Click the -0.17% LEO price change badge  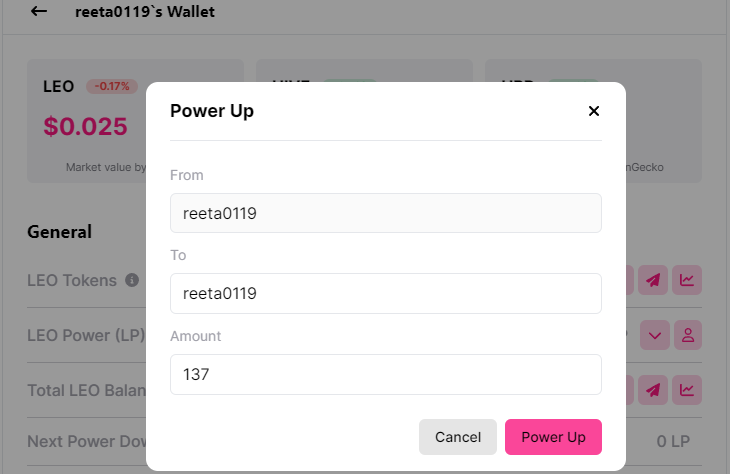click(x=112, y=86)
